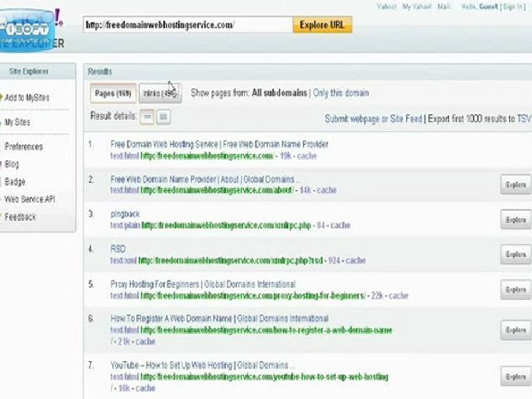
Task: Click the youtube-how-to-set-up-web-hosting URL
Action: 264,377
